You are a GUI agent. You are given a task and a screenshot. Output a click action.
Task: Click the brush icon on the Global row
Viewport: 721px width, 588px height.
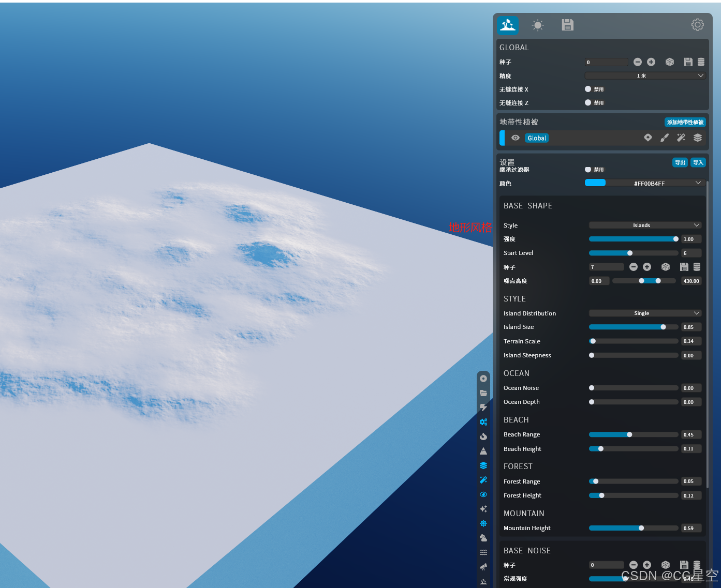point(665,138)
